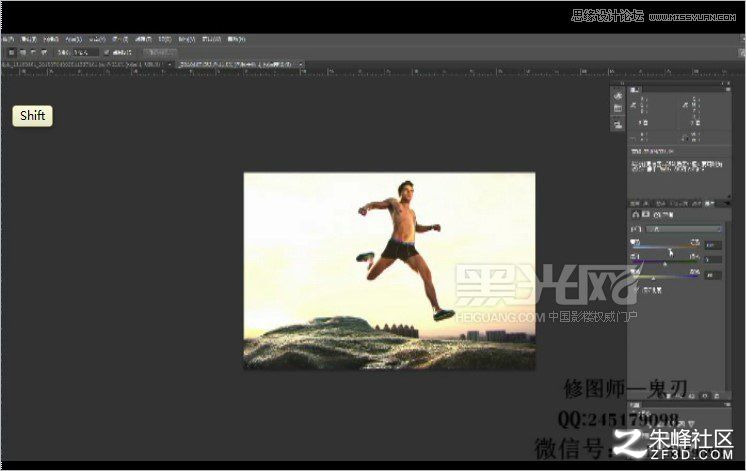Open the File menu in the menu bar
Screen dimensions: 746x471
point(8,39)
